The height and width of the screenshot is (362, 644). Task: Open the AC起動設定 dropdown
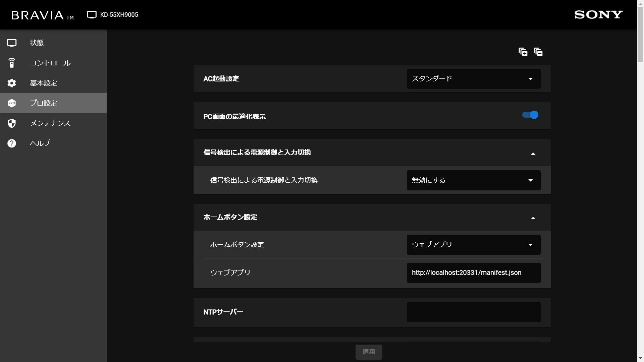point(473,79)
